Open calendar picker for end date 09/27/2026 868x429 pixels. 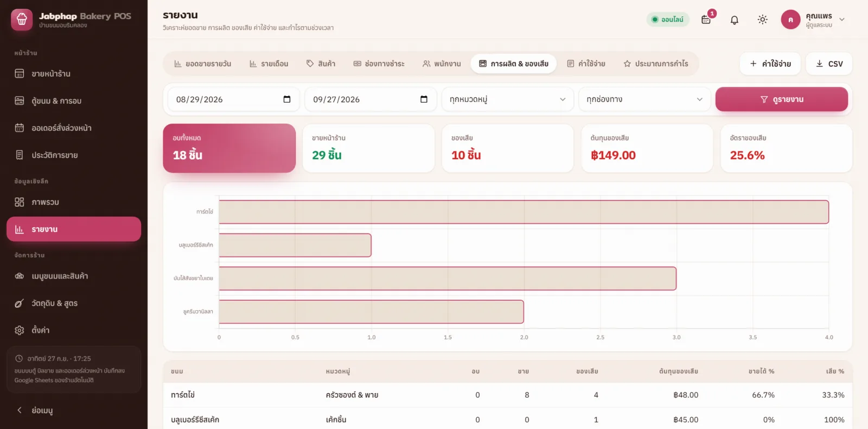pos(424,99)
